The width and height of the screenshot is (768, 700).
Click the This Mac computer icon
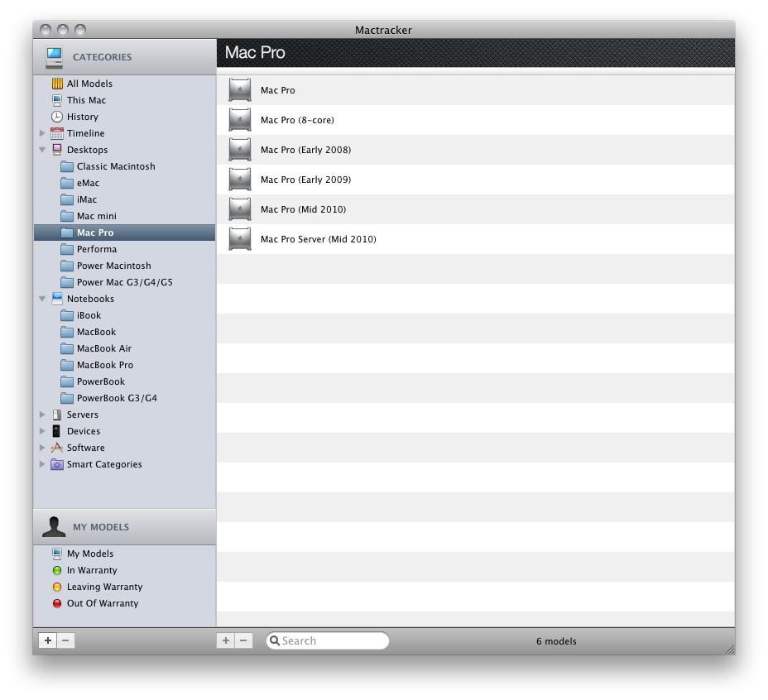57,100
